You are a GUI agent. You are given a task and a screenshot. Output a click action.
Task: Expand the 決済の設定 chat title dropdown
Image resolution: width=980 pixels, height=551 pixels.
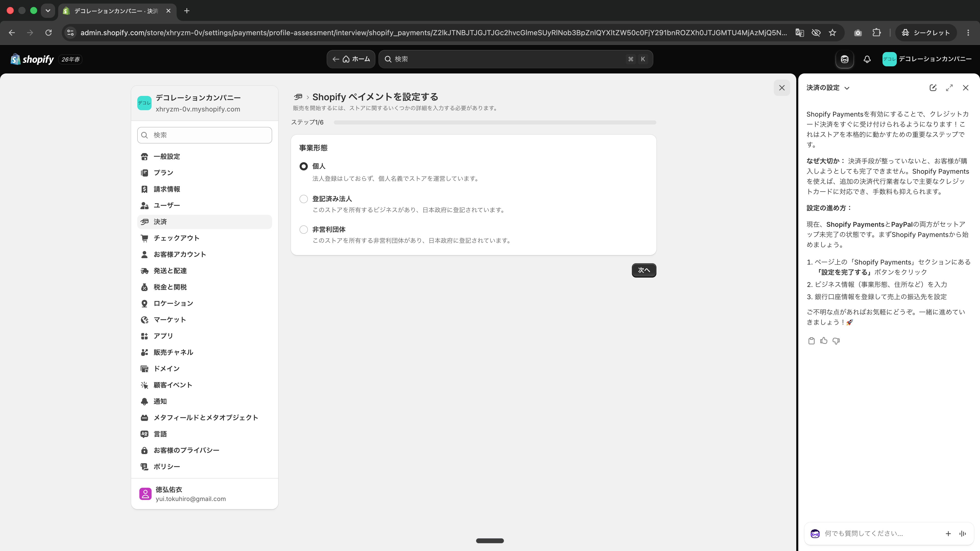click(x=828, y=88)
